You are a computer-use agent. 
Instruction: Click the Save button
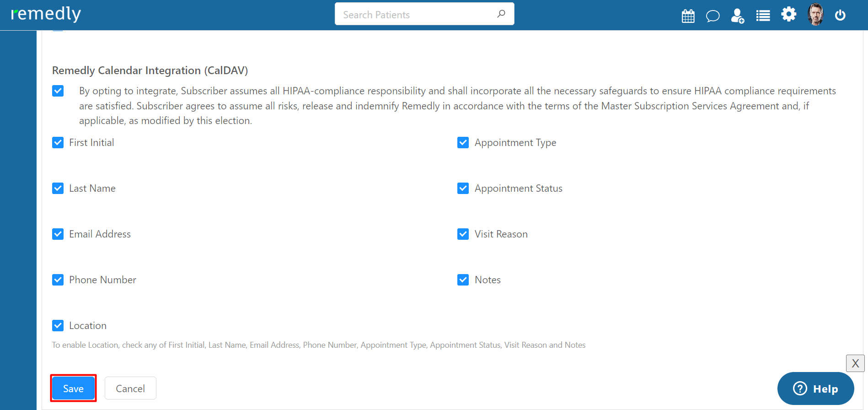click(x=73, y=388)
